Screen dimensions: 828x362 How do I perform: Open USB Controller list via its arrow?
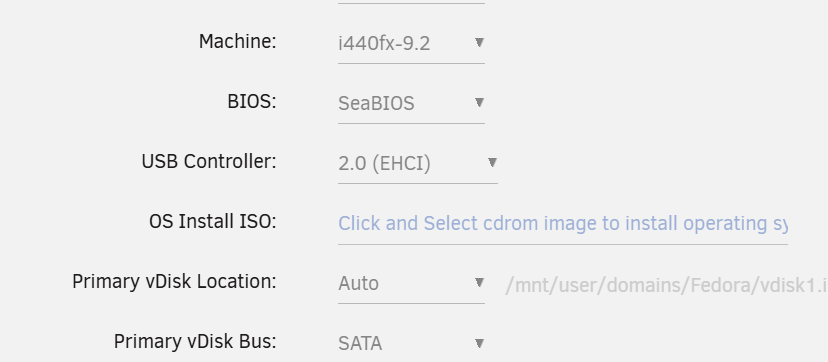(x=492, y=162)
